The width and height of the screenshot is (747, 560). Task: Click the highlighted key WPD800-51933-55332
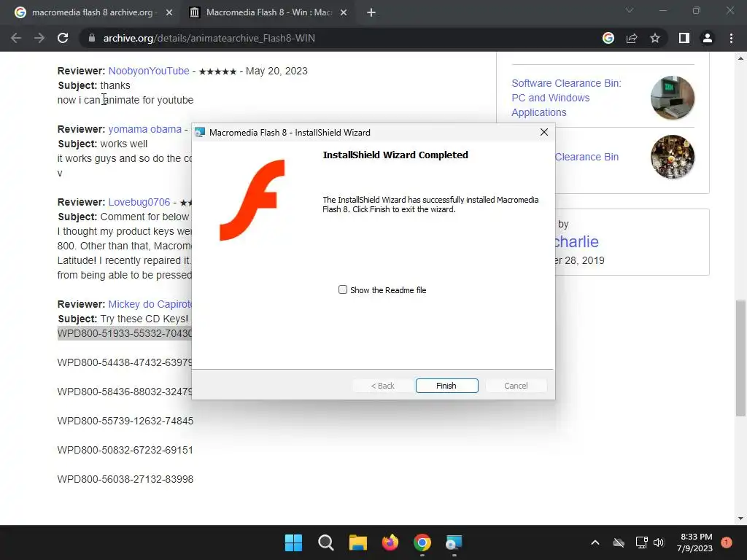[124, 333]
